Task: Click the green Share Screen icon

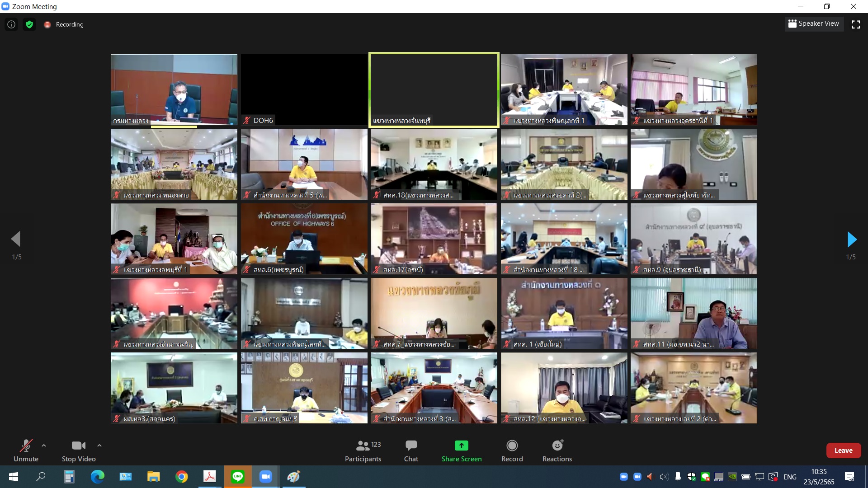Action: (x=461, y=446)
